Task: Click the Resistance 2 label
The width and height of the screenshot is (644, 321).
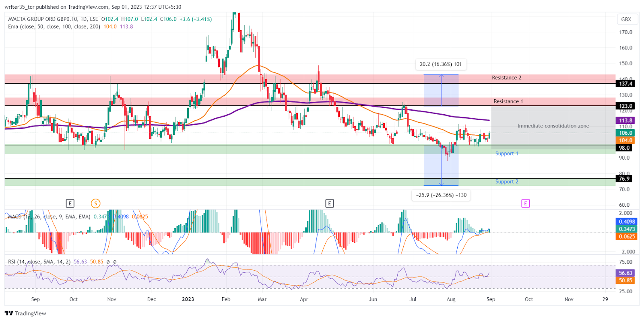Action: (x=506, y=78)
